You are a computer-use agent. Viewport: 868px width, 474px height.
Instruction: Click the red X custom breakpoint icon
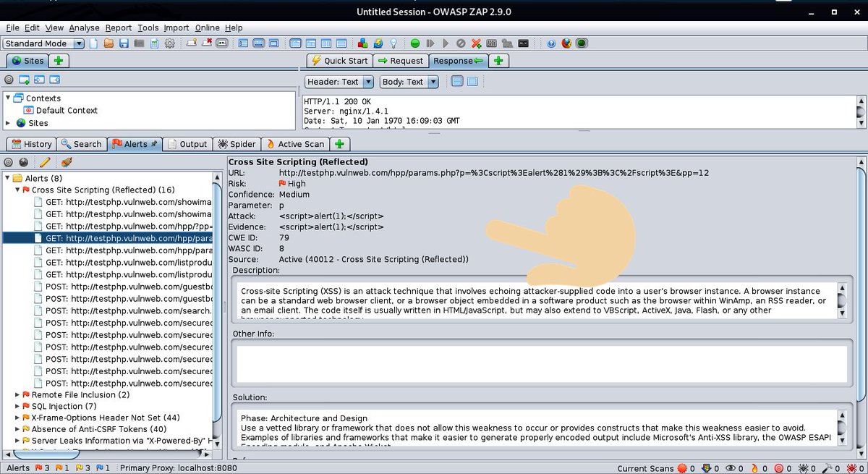point(476,43)
